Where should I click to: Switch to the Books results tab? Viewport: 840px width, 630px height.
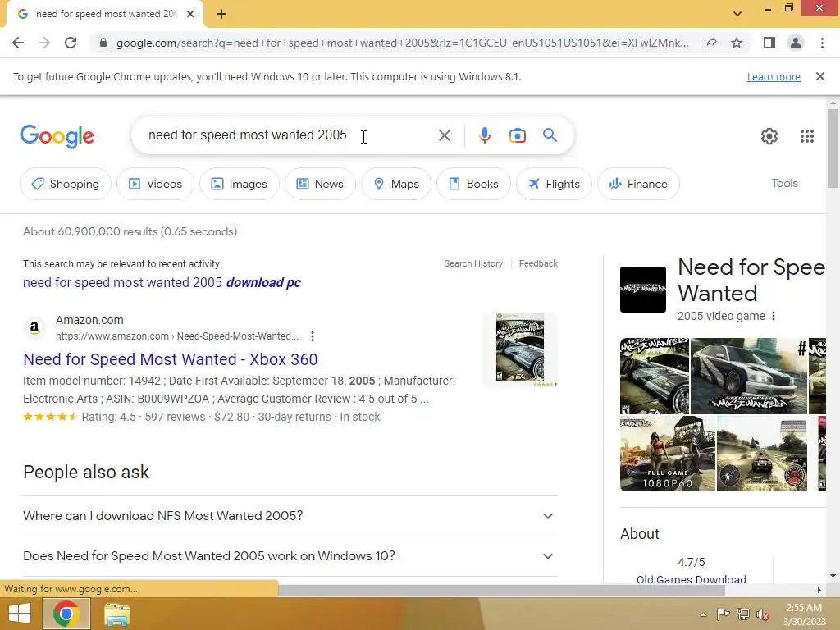[473, 184]
